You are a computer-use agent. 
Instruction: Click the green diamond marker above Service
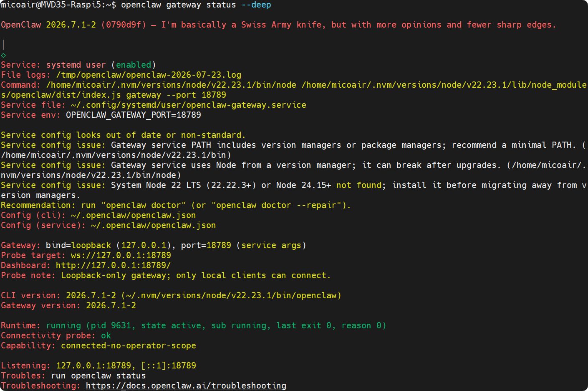click(x=3, y=55)
